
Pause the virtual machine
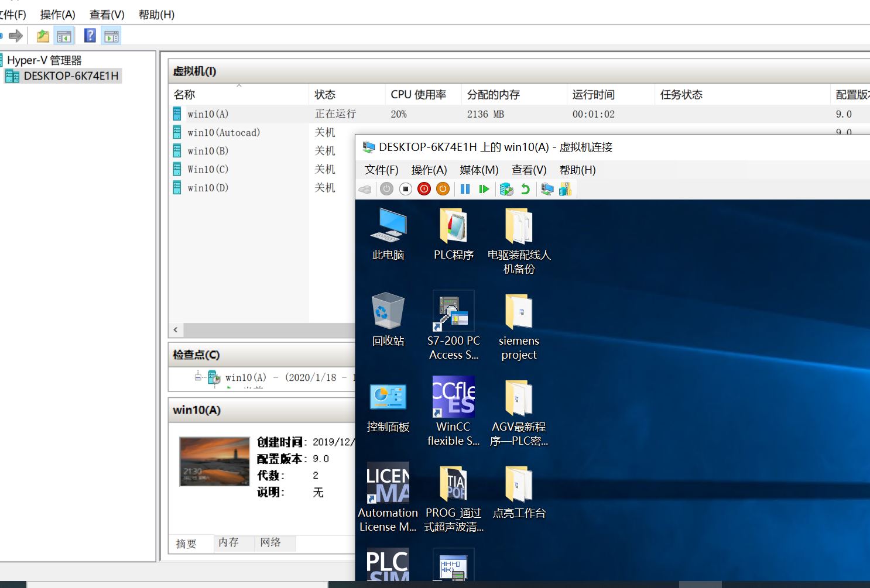(465, 189)
